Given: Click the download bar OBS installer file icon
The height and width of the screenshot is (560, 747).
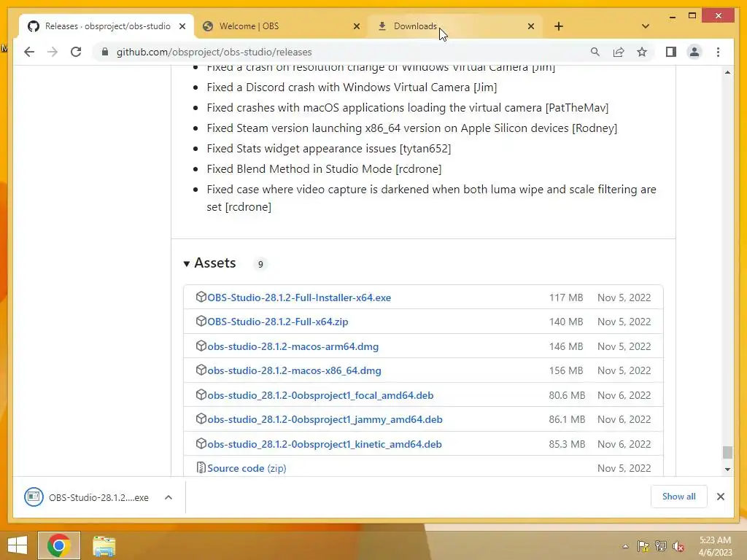Looking at the screenshot, I should click(x=34, y=497).
